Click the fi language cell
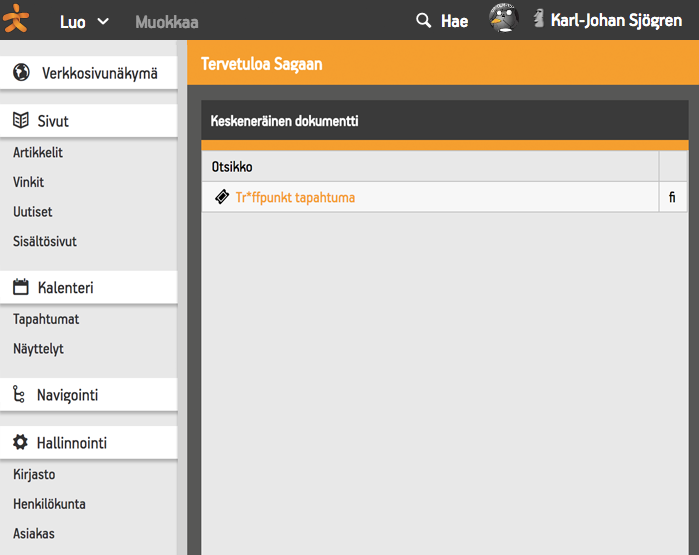Image resolution: width=699 pixels, height=555 pixels. point(672,197)
